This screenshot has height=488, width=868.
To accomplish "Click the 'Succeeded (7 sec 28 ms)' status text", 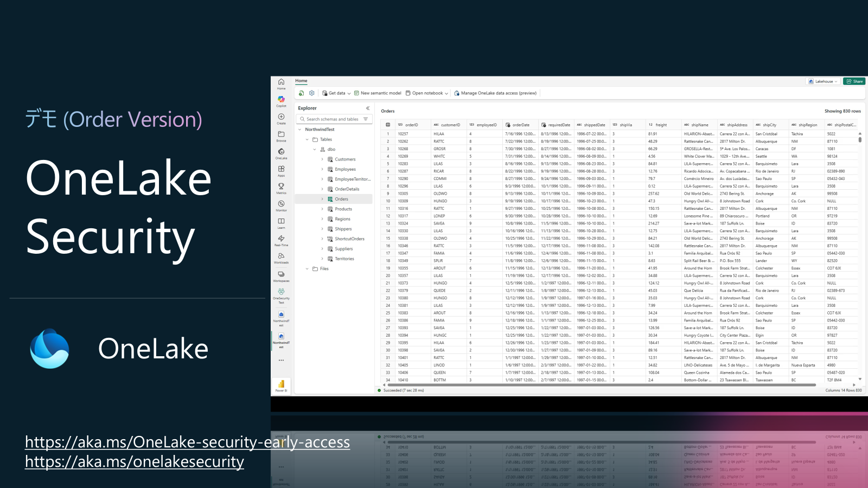I will point(404,390).
